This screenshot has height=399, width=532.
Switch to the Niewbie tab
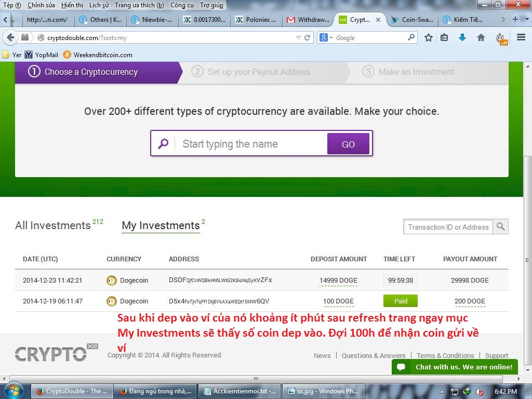pyautogui.click(x=152, y=20)
